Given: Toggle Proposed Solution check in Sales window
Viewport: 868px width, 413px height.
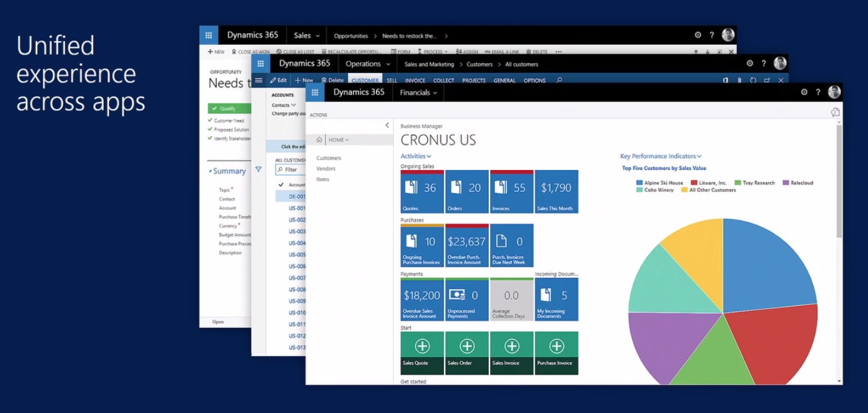Looking at the screenshot, I should coord(210,129).
